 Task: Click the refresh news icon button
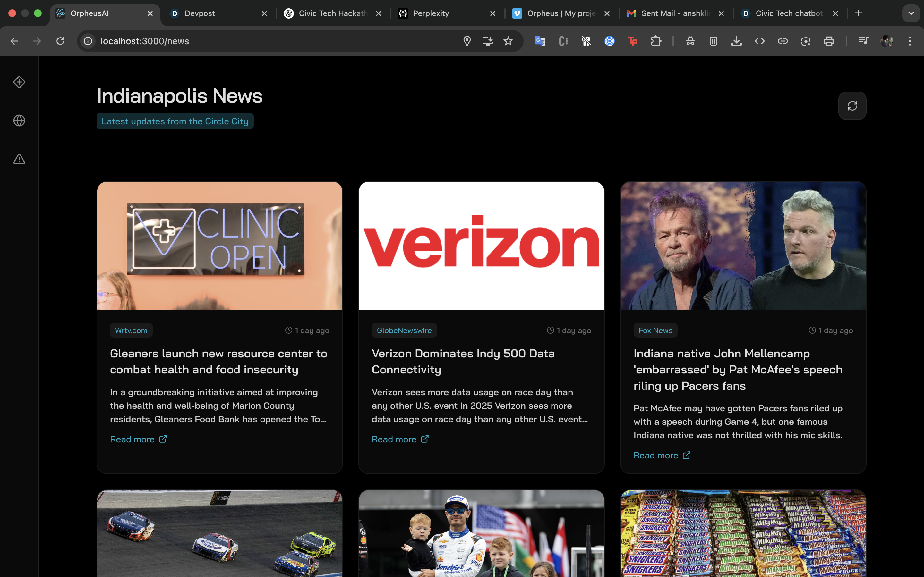tap(852, 106)
